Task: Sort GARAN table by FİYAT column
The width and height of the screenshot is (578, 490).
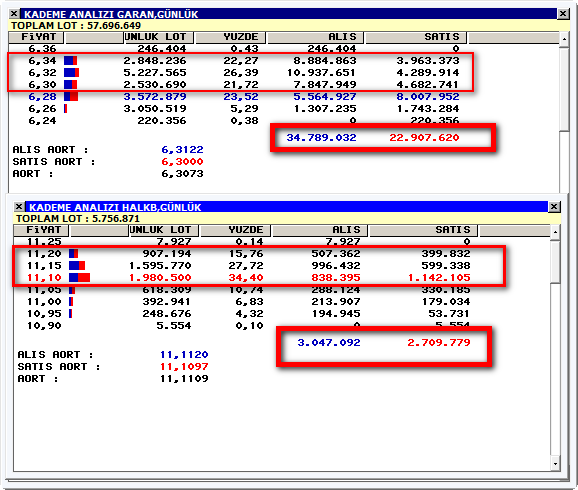Action: [36, 37]
